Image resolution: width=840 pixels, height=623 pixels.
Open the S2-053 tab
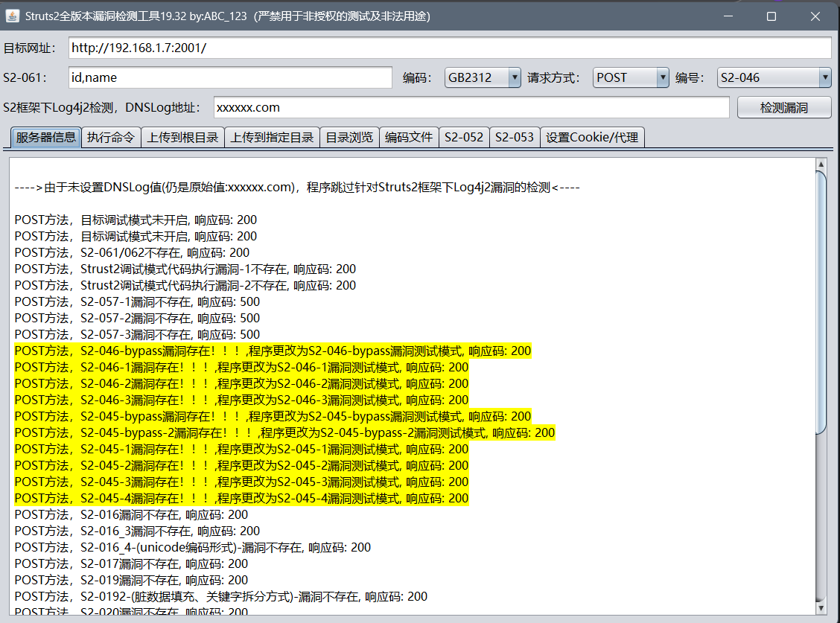coord(515,138)
